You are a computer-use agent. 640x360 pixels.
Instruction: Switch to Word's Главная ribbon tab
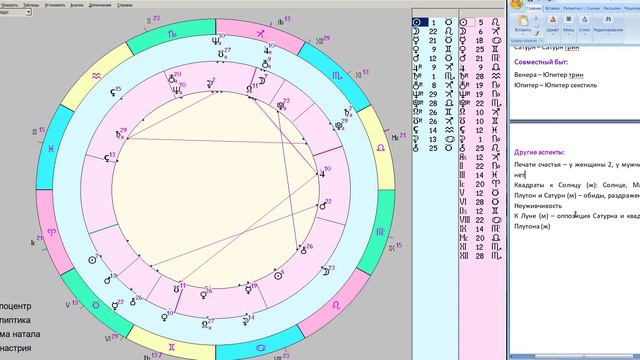click(533, 8)
